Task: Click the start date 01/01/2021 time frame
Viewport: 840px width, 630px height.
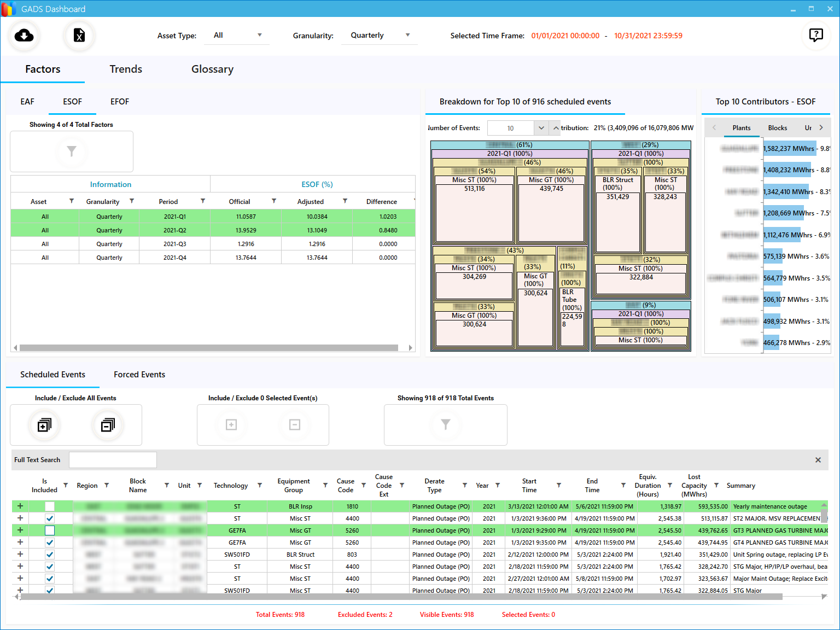Action: 565,36
